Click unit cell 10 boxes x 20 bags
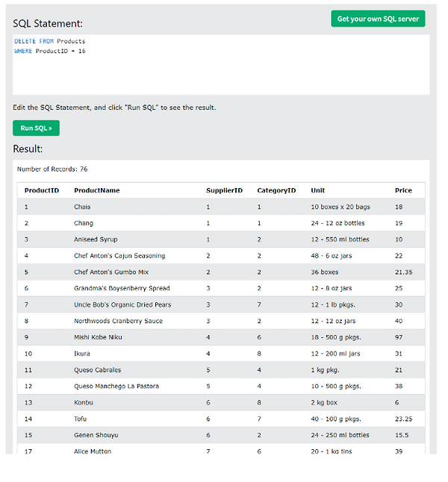Image resolution: width=448 pixels, height=482 pixels. coord(340,207)
